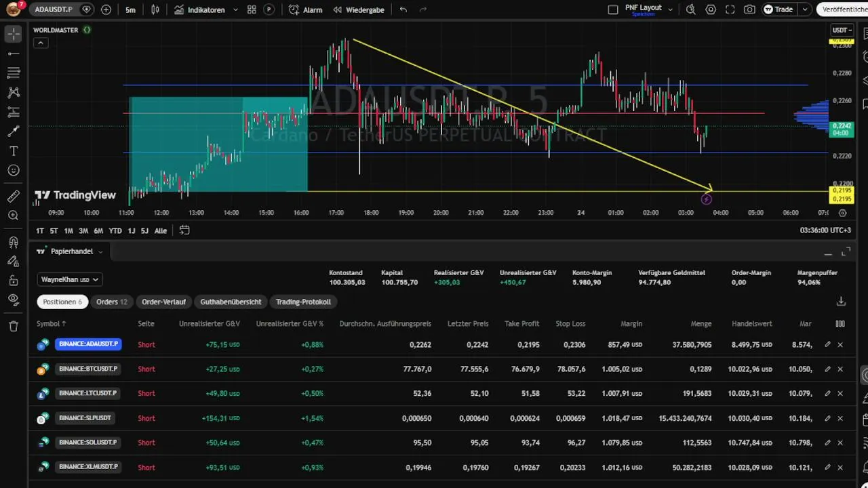Open the quick search magnifier icon
This screenshot has width=868, height=488.
click(690, 9)
